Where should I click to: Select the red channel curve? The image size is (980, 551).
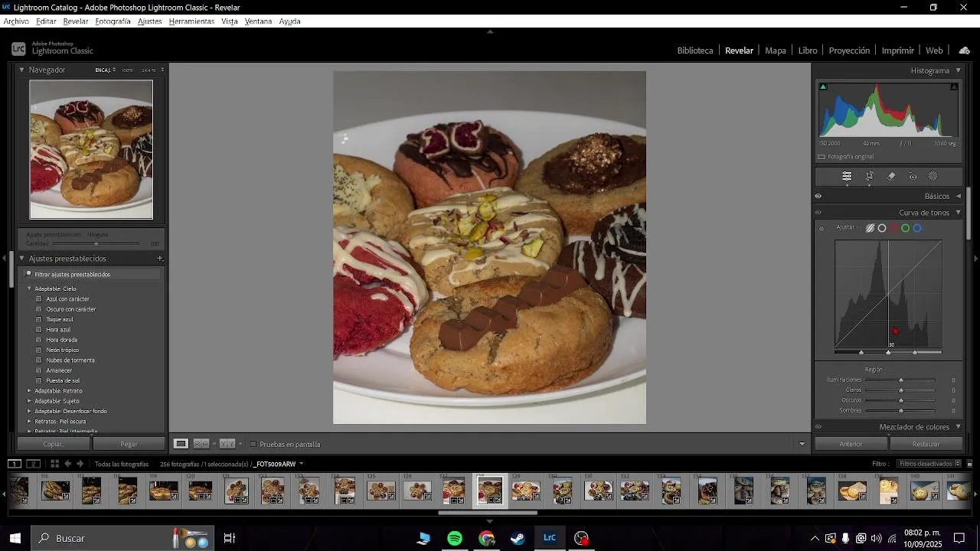(x=893, y=228)
